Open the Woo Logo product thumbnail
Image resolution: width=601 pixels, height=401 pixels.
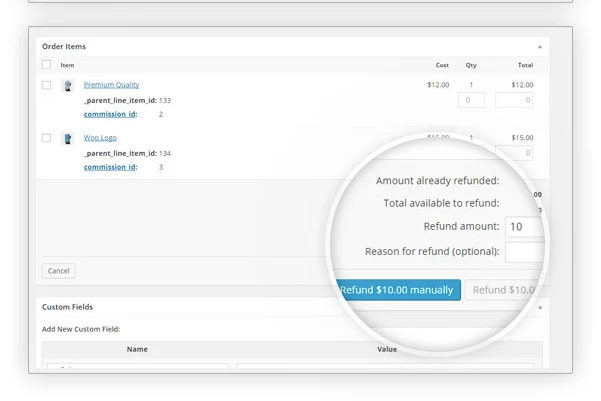tap(68, 138)
